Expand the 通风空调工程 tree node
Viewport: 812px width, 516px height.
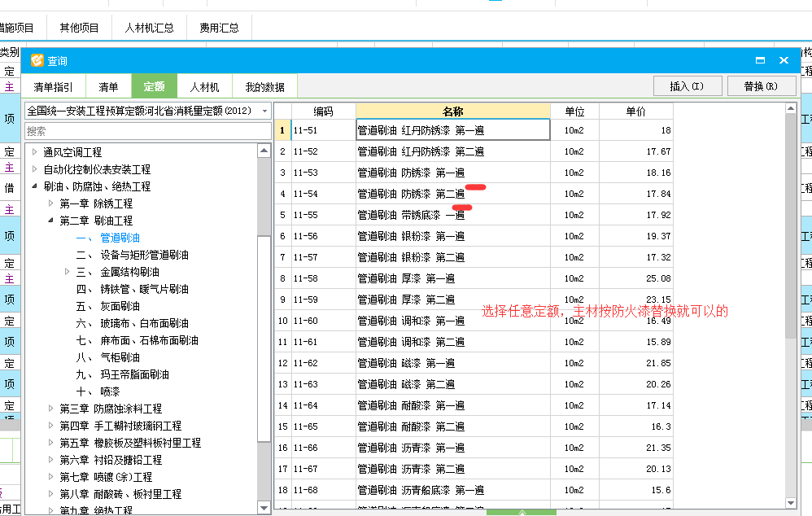pos(35,152)
